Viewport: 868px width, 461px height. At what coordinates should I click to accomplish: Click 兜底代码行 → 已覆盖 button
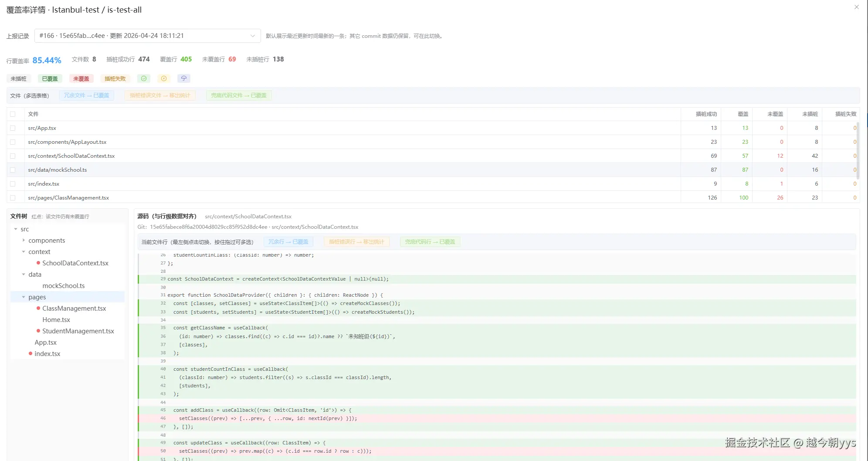(x=430, y=242)
